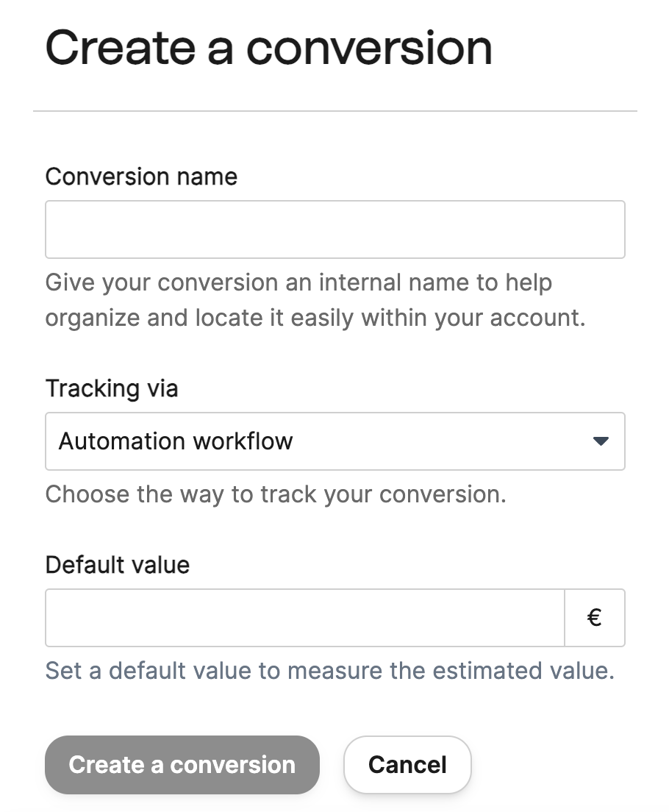Viewport: 669px width, 812px height.
Task: Select the Automation workflow text
Action: tap(176, 441)
